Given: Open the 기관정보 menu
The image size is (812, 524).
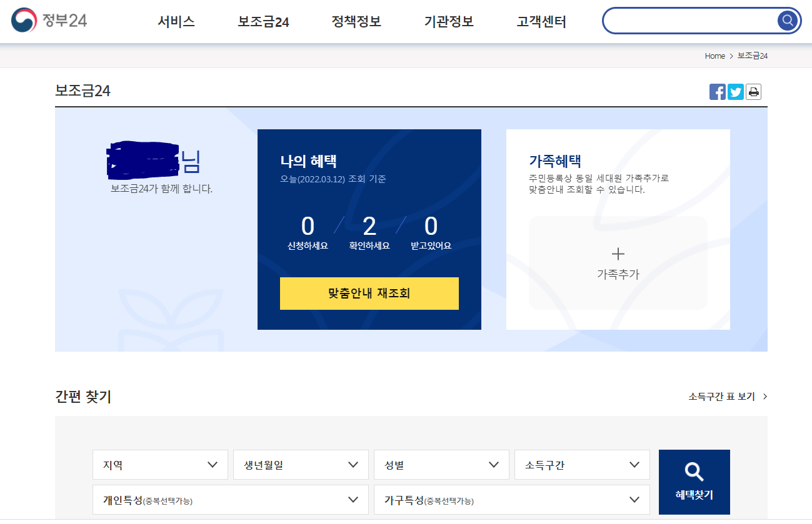Looking at the screenshot, I should click(x=449, y=22).
